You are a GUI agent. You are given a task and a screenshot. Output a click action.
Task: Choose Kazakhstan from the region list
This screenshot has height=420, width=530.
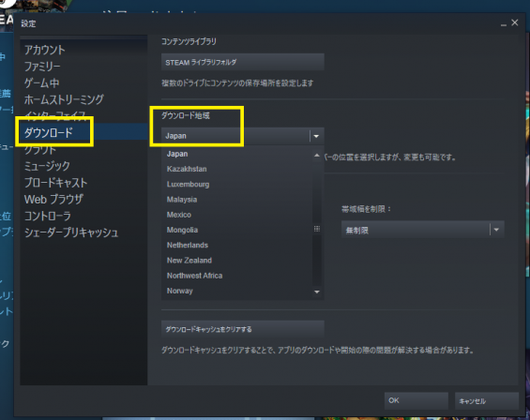(187, 169)
